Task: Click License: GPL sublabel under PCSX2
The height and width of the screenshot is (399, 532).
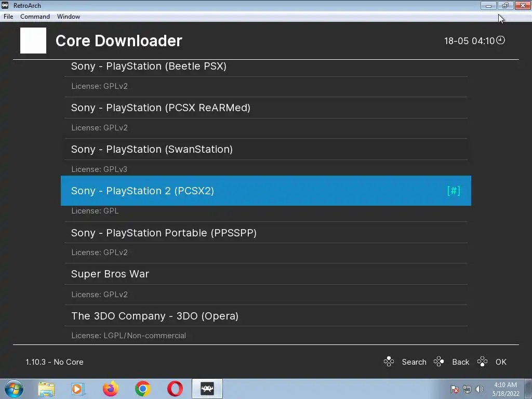Action: coord(95,211)
